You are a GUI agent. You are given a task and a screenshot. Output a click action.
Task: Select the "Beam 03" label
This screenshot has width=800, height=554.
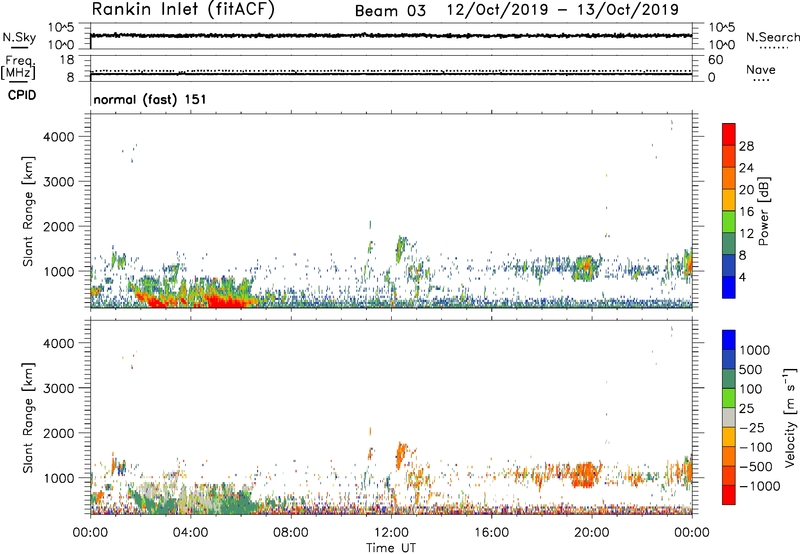pos(390,11)
